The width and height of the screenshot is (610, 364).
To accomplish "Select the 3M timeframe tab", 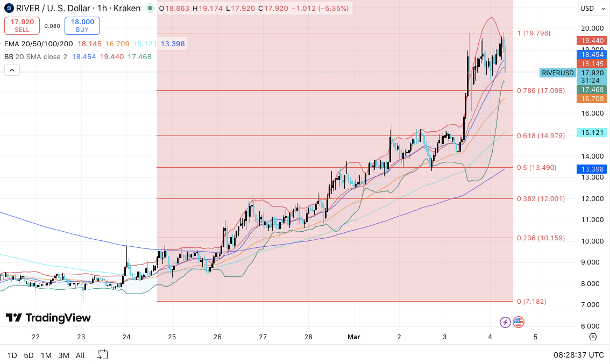I will [x=63, y=355].
